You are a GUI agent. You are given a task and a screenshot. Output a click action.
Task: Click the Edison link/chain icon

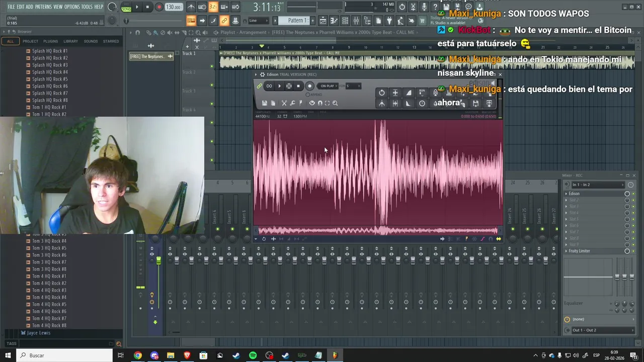[259, 86]
